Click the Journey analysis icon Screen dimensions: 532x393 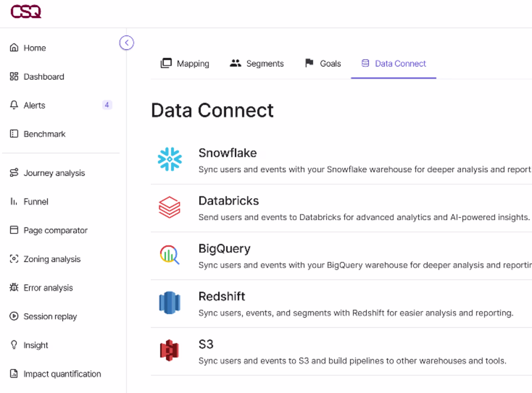pyautogui.click(x=14, y=173)
